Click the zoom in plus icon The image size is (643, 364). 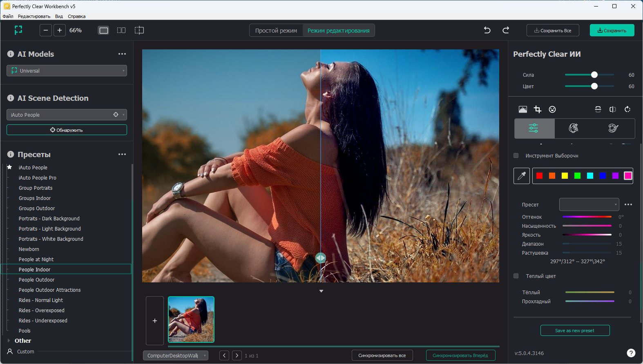[x=60, y=30]
